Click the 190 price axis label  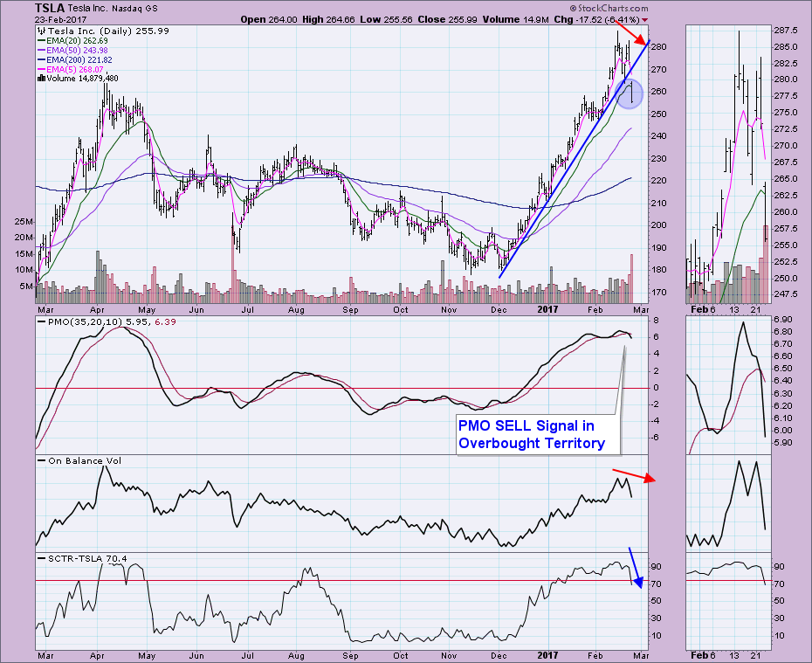pos(659,247)
